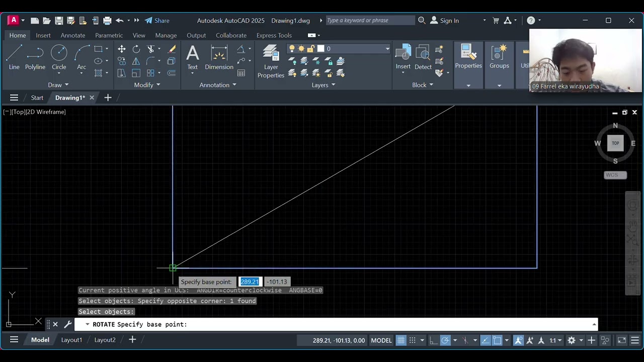
Task: Click the MODEL space button in status bar
Action: pyautogui.click(x=381, y=340)
